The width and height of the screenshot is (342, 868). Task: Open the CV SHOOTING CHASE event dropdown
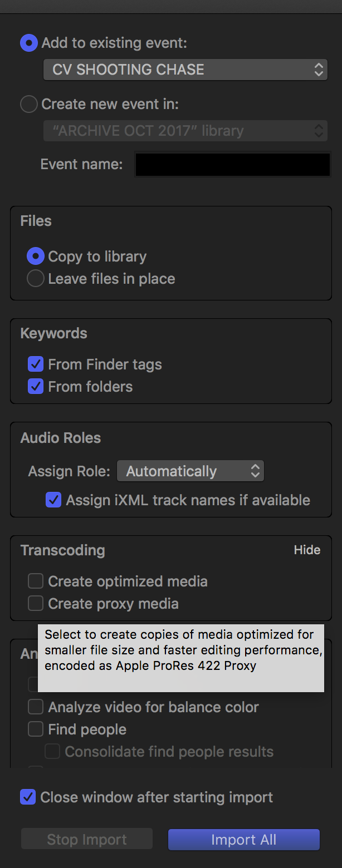point(185,70)
